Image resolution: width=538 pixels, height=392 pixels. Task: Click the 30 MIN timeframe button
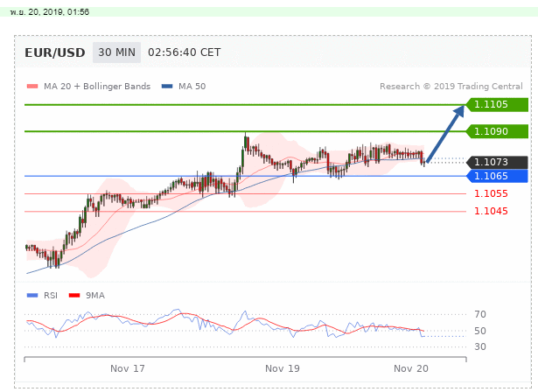point(116,52)
